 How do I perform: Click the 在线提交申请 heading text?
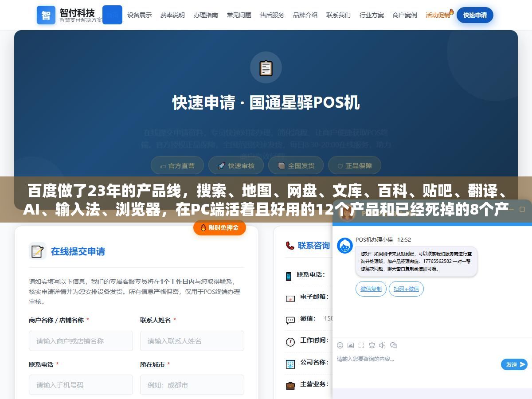[x=78, y=251]
